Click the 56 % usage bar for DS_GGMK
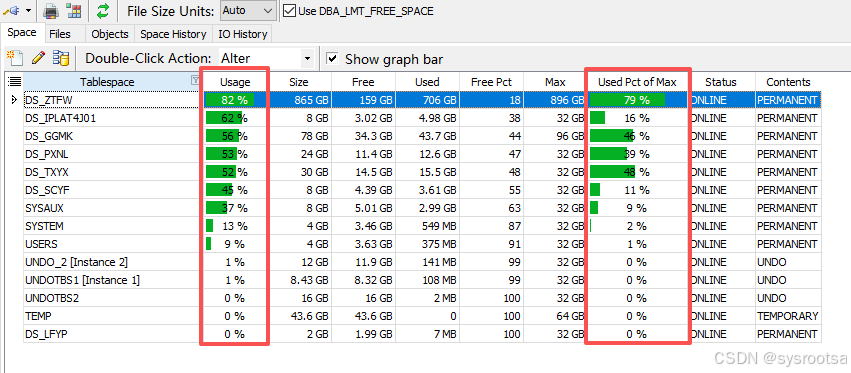The height and width of the screenshot is (373, 851). (235, 136)
